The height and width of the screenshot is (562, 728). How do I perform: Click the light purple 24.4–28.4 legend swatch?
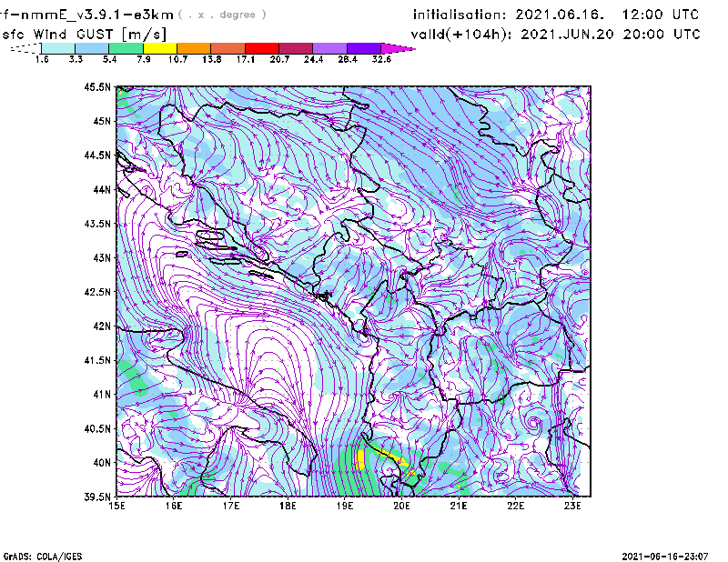(x=330, y=48)
